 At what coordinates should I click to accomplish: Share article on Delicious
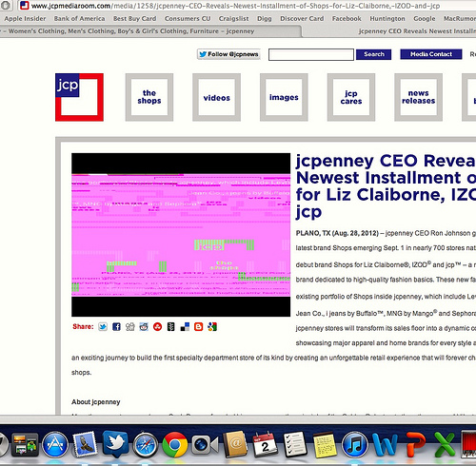point(185,327)
